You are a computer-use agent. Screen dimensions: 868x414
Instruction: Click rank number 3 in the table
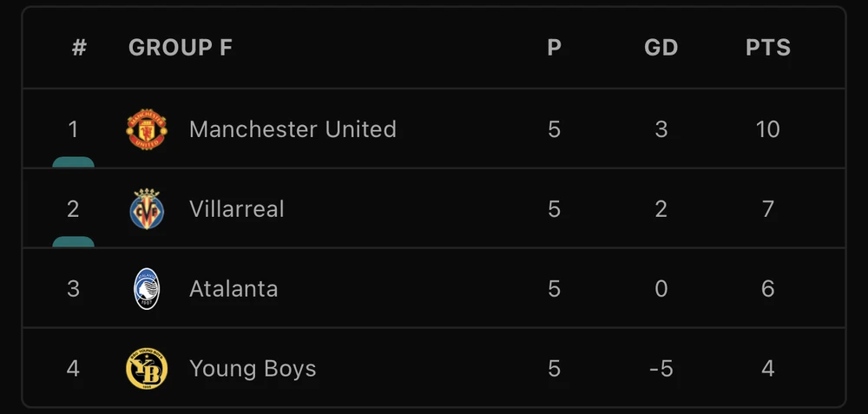(73, 289)
